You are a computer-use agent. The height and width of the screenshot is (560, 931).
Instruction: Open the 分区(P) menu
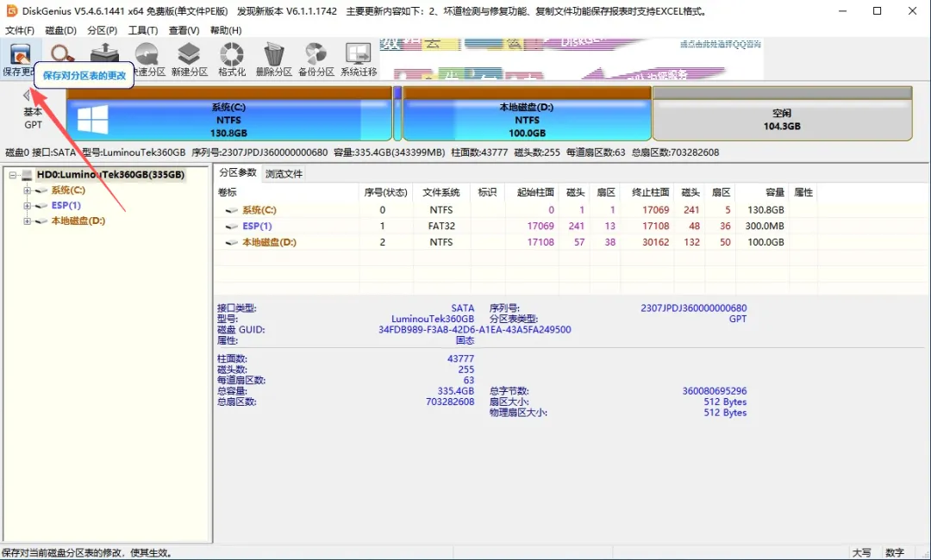(102, 30)
